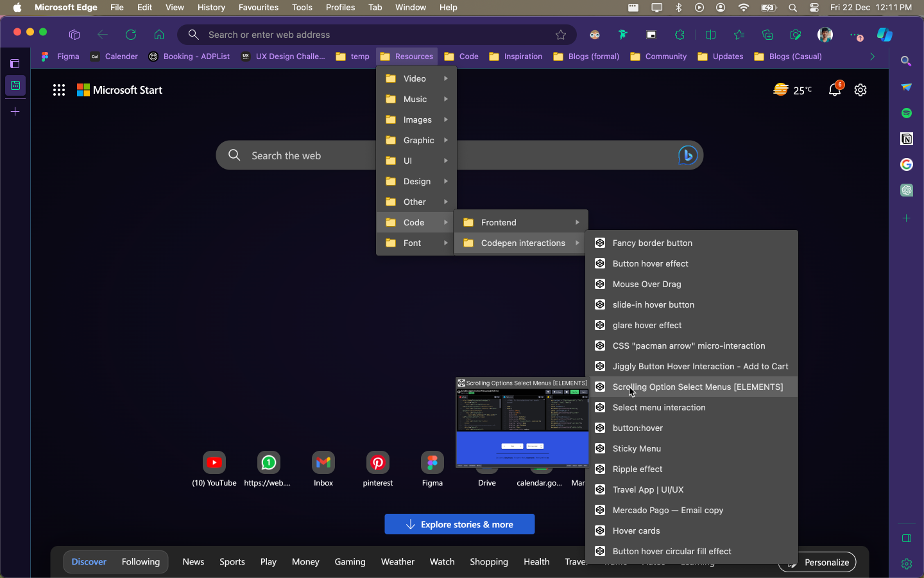Open the Inspiration bookmarks folder

[x=516, y=57]
